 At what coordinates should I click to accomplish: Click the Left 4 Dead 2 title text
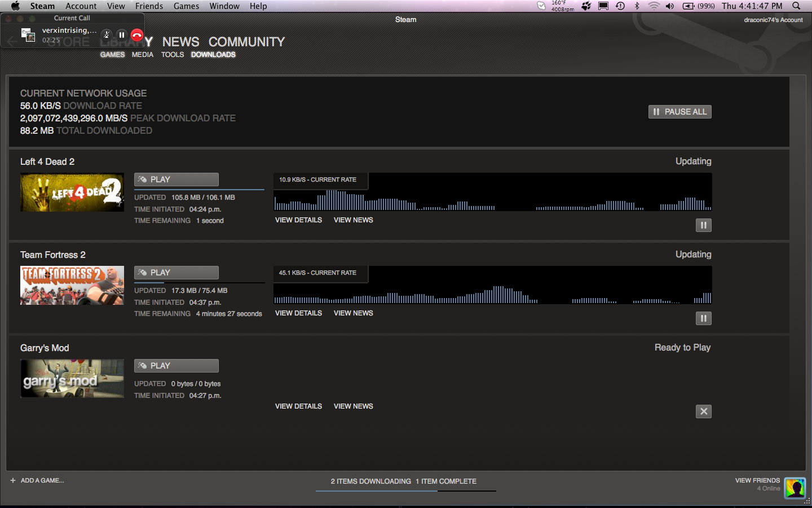pos(47,162)
